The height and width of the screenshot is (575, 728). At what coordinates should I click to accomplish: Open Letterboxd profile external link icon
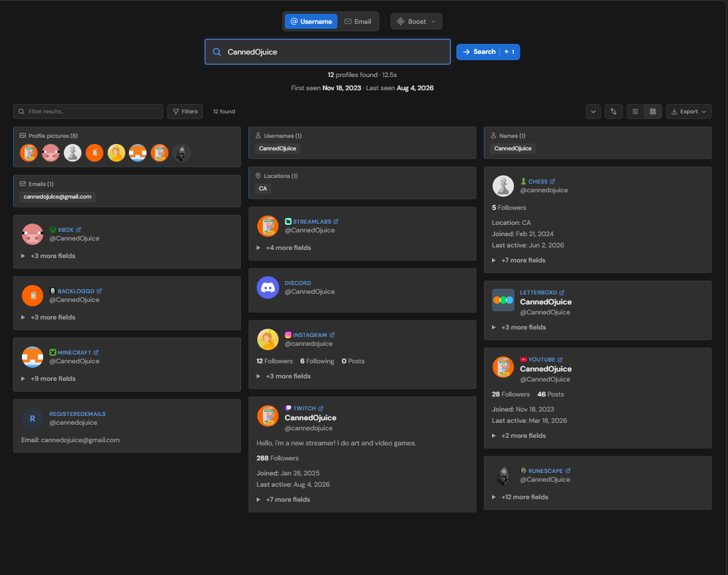coord(561,292)
